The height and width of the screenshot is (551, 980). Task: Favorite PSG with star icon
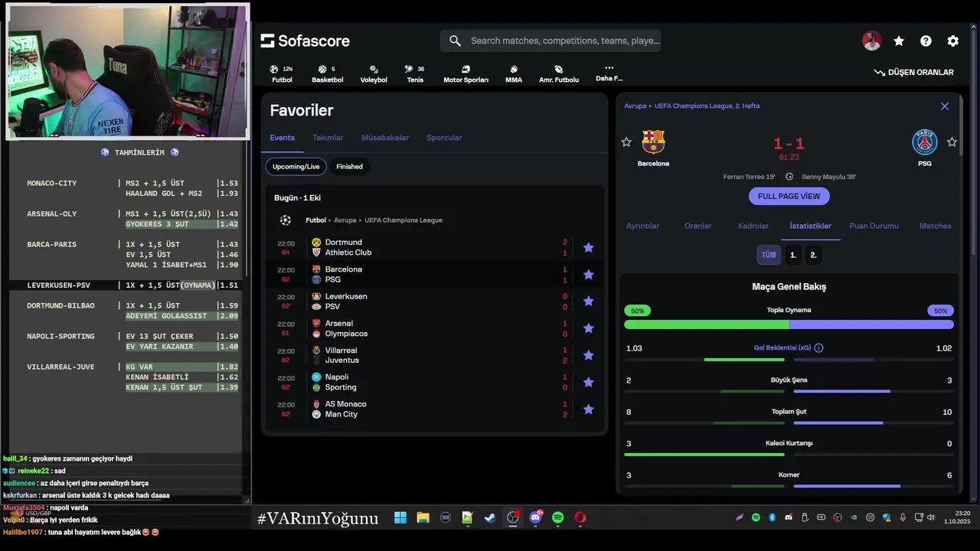[952, 142]
